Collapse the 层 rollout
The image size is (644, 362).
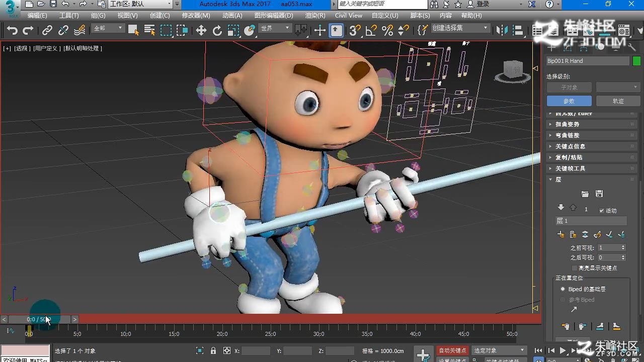(x=592, y=179)
